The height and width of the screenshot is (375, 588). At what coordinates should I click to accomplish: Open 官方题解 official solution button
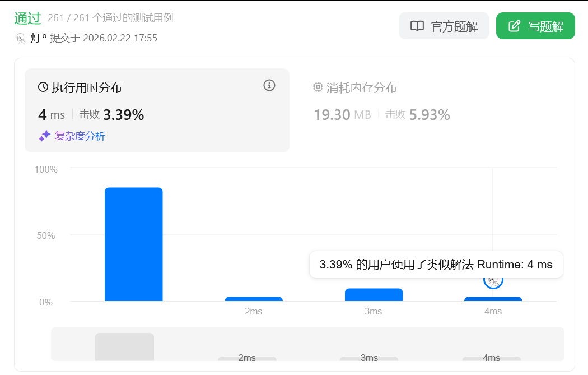(444, 26)
